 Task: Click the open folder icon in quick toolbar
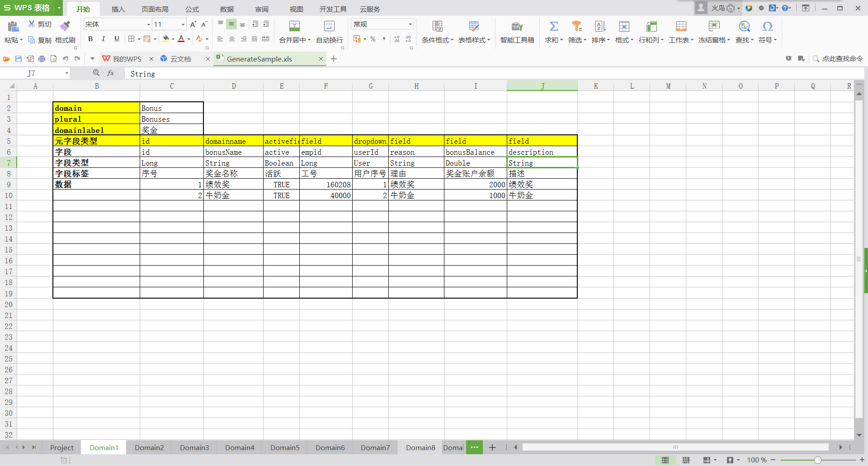point(7,59)
